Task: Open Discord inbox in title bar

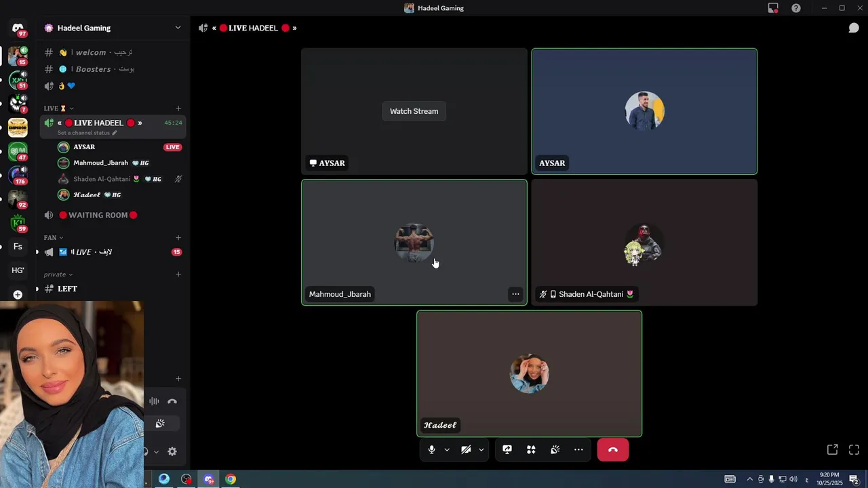Action: (773, 8)
